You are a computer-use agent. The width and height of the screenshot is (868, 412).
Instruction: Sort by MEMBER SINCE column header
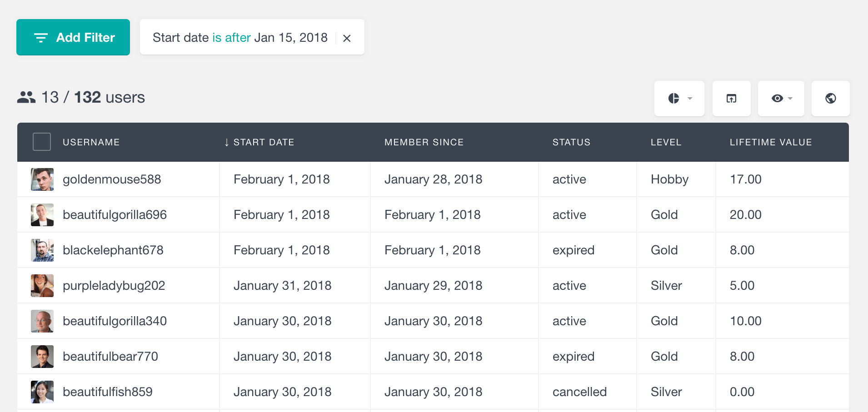(x=424, y=142)
